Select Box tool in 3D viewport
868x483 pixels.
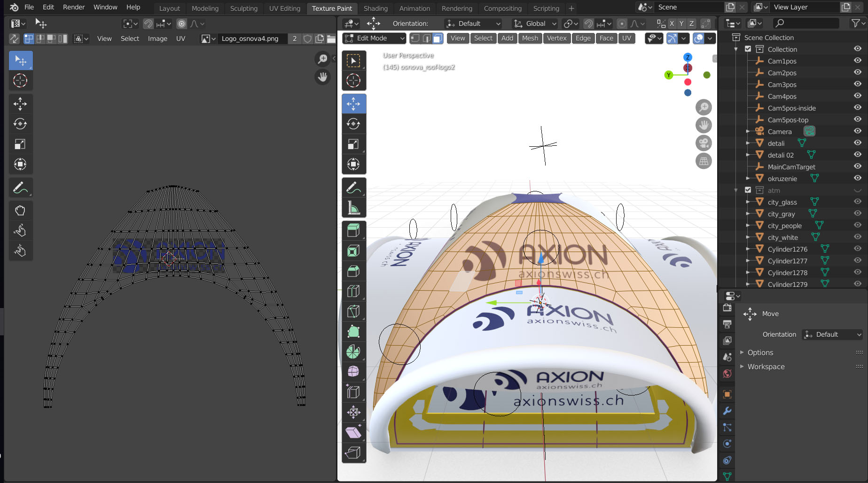click(x=353, y=61)
